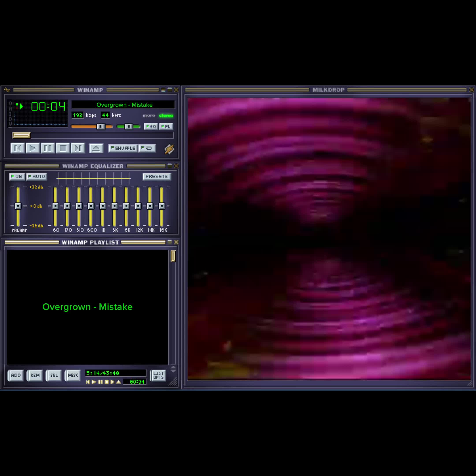This screenshot has width=476, height=476.
Task: Click playlist mini eject icon
Action: point(119,382)
